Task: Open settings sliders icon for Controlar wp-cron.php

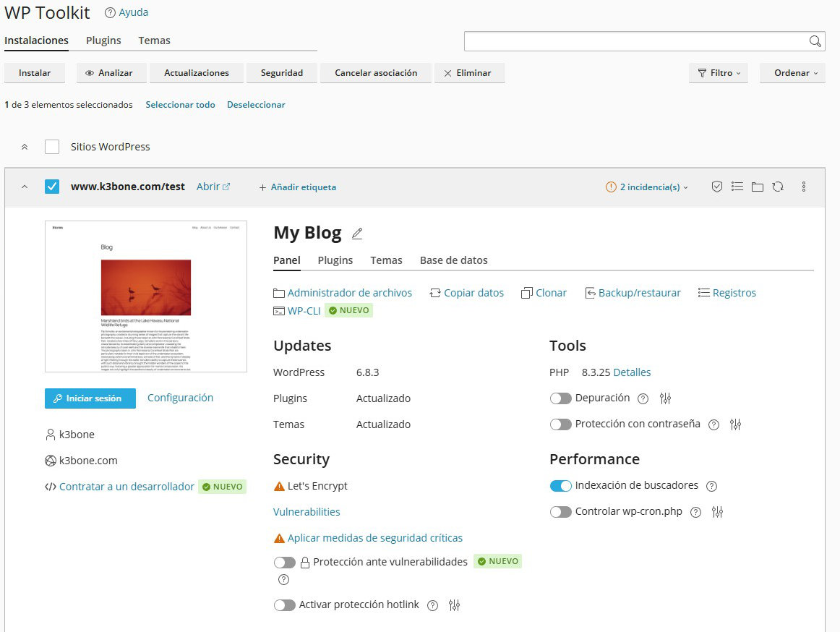Action: tap(717, 512)
